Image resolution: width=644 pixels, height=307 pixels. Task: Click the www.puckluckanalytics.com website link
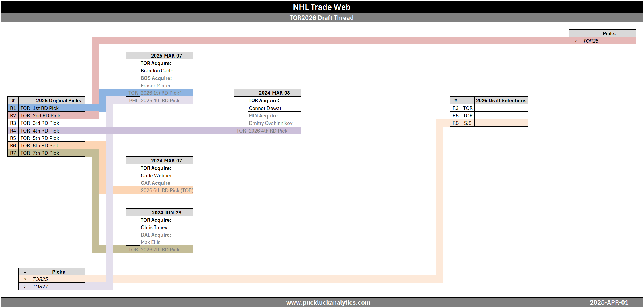[x=328, y=302]
